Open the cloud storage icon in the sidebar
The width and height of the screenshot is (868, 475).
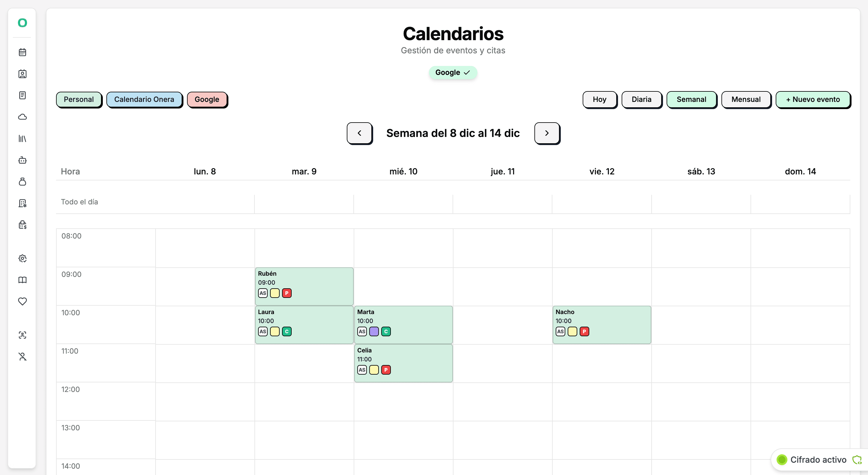click(22, 117)
